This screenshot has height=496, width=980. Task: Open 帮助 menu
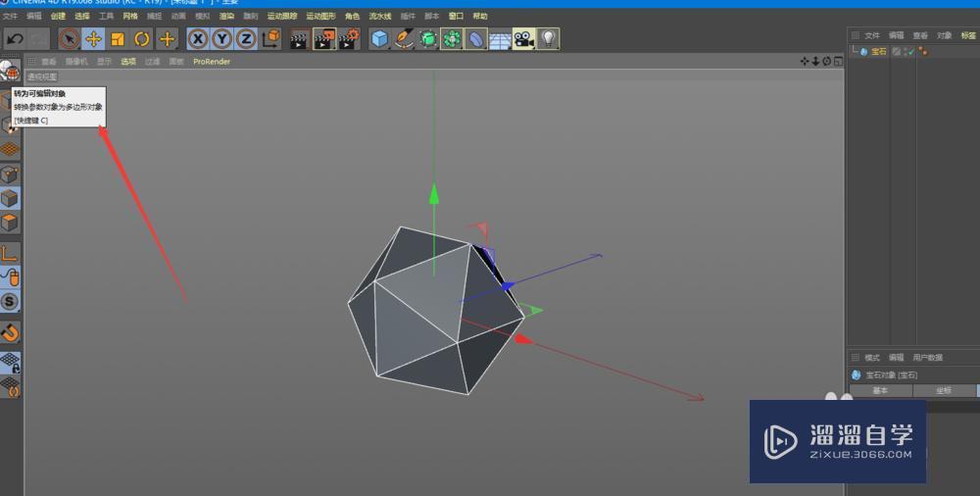(x=480, y=17)
